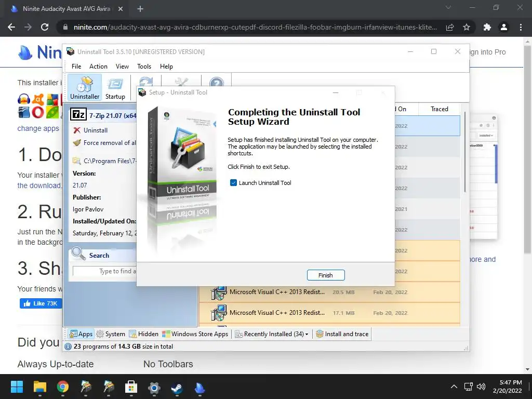The width and height of the screenshot is (532, 399).
Task: Open Chrome from the taskbar
Action: pyautogui.click(x=63, y=387)
